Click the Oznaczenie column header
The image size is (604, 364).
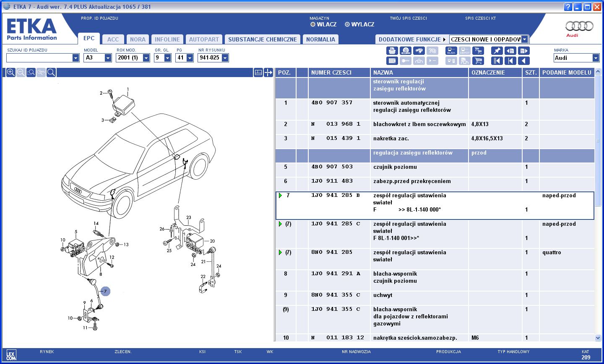point(495,72)
